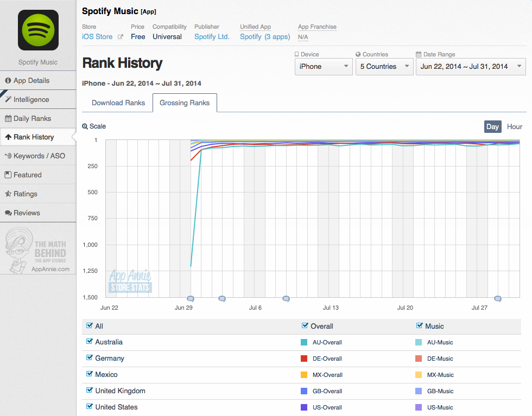Click the GB-Overall color swatch
Screen dimensions: 532x416
click(304, 391)
